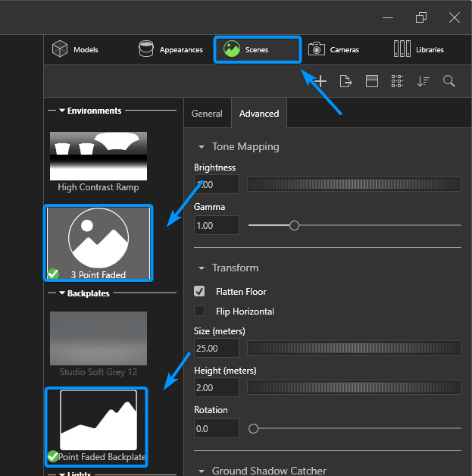The width and height of the screenshot is (472, 476).
Task: Click the Gamma value field
Action: coord(216,225)
